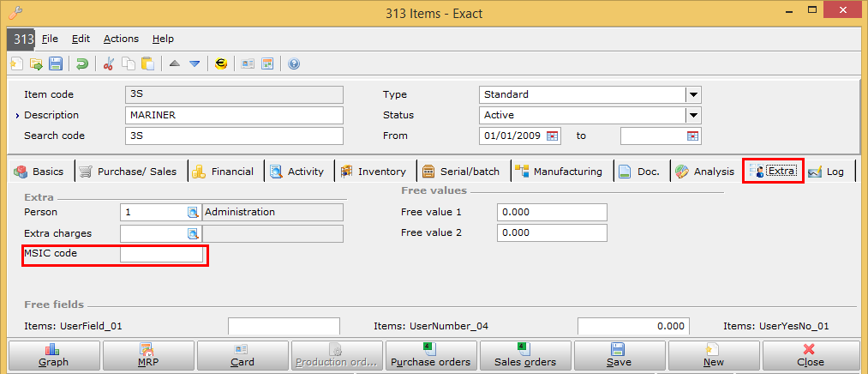Image resolution: width=868 pixels, height=374 pixels.
Task: Open the Actions menu
Action: pos(121,39)
